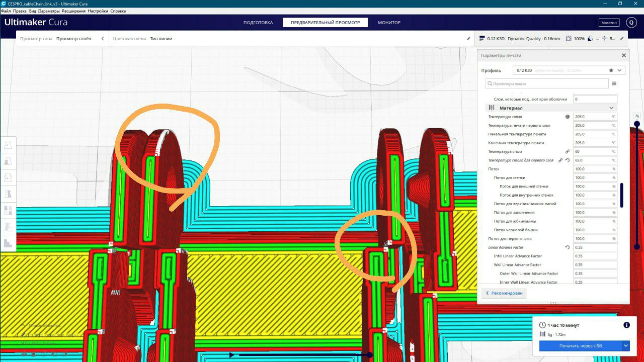Screen dimensions: 644x362
Task: Click the link icon for Температура стола
Action: [568, 151]
